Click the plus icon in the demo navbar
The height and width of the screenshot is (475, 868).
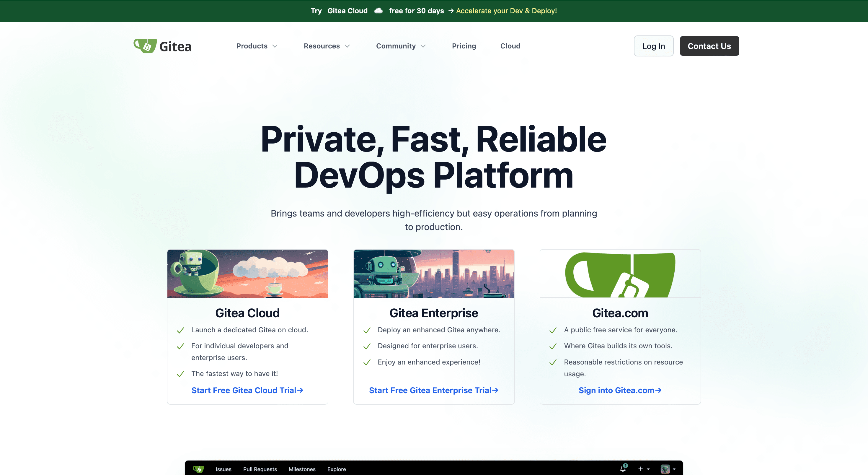640,469
